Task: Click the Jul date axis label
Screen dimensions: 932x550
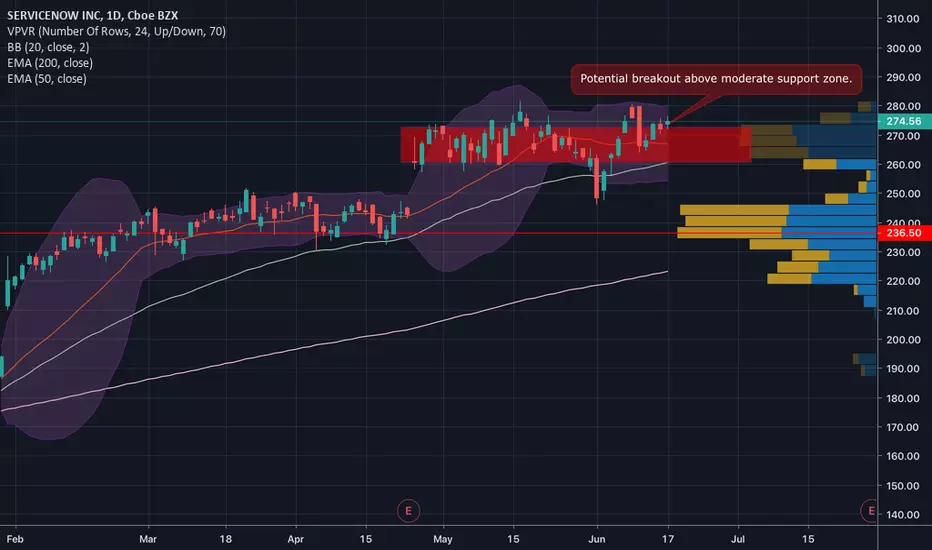Action: (x=738, y=539)
